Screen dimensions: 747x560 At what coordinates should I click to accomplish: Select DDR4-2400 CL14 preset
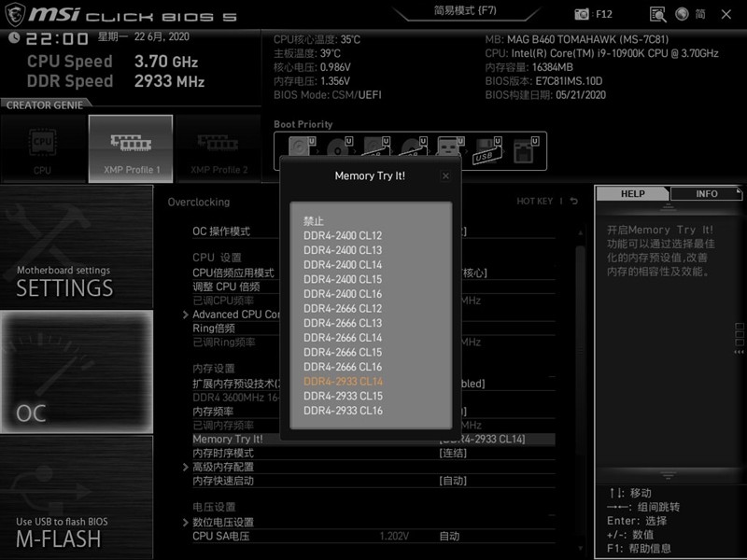click(343, 264)
